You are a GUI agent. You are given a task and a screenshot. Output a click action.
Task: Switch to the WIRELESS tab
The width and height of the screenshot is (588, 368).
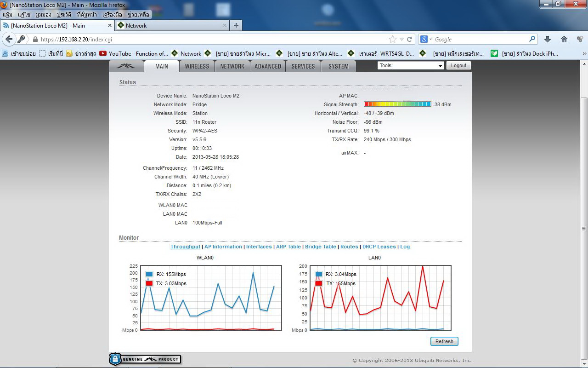pyautogui.click(x=197, y=66)
